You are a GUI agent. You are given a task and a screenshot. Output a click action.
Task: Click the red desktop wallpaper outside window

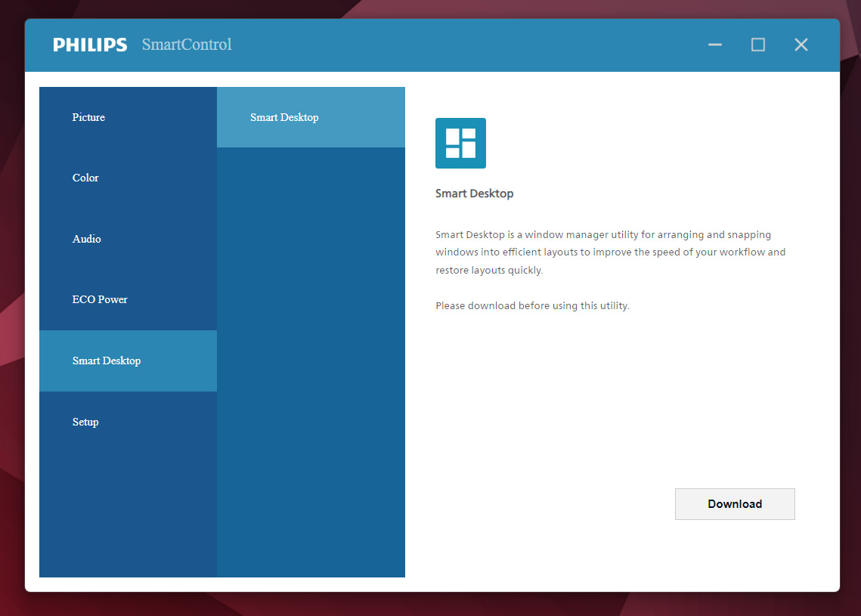tap(850, 302)
